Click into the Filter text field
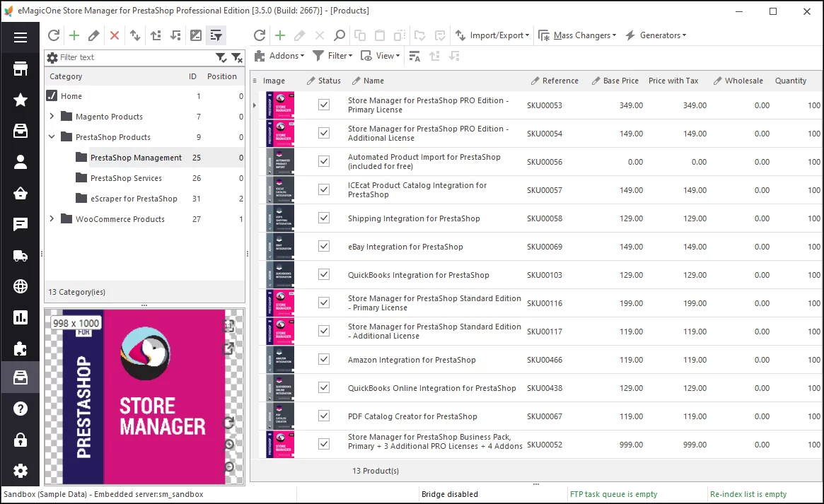Screen dimensions: 824x504 coord(136,57)
